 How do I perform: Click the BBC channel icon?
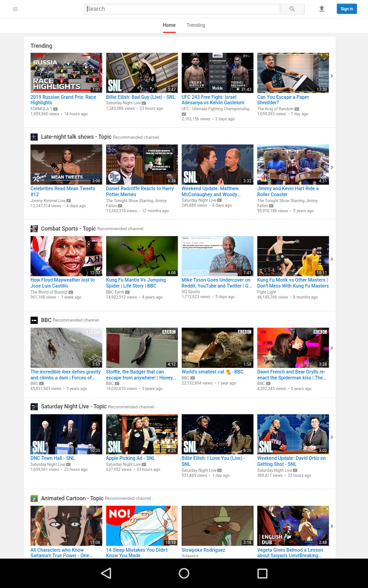click(x=34, y=320)
